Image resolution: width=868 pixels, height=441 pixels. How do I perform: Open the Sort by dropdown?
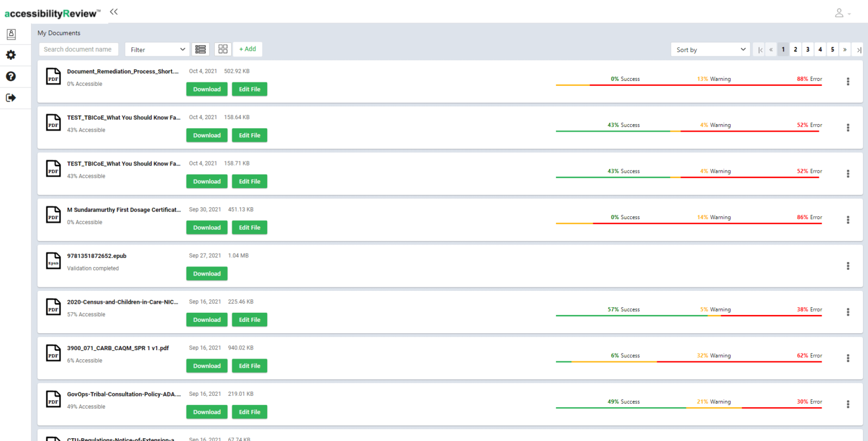pos(710,50)
